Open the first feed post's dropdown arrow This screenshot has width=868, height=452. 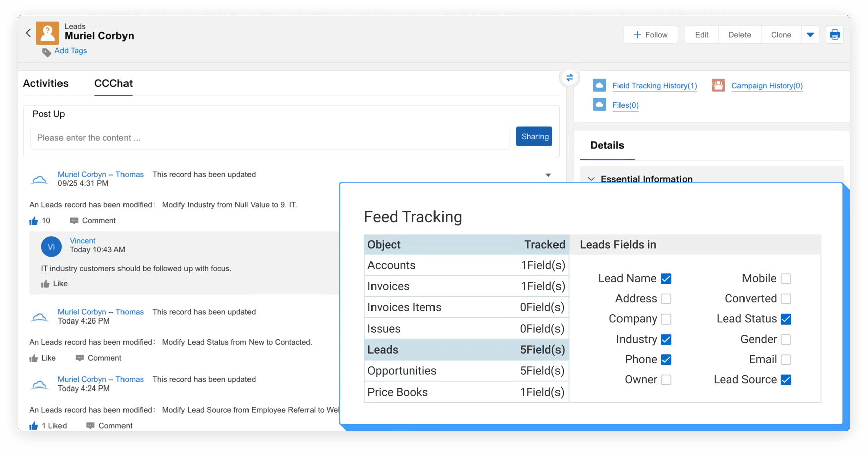pos(548,175)
